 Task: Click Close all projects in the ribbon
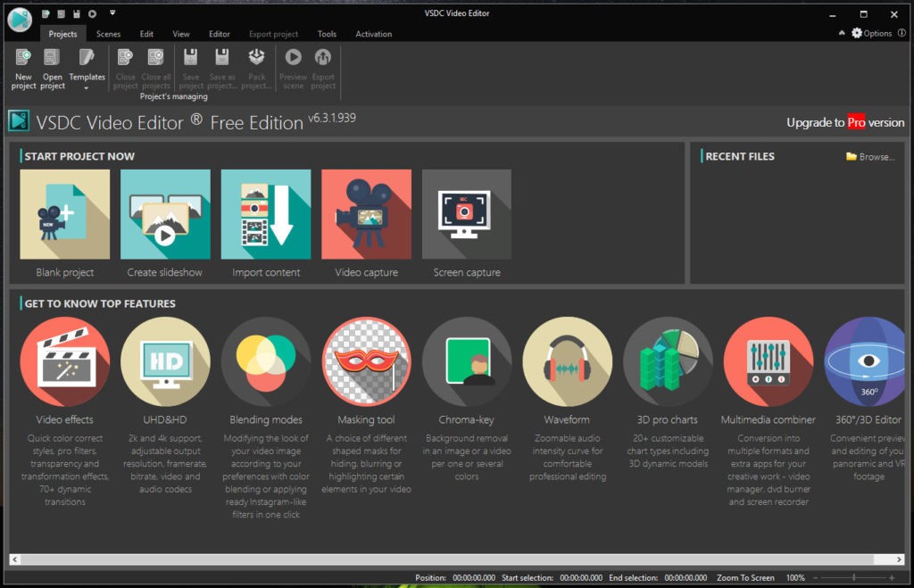(x=155, y=70)
